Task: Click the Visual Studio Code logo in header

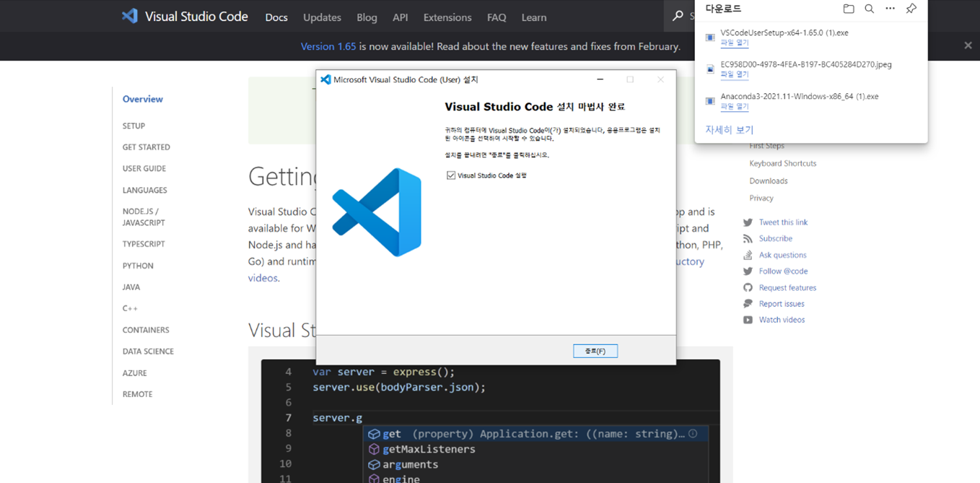Action: point(130,16)
